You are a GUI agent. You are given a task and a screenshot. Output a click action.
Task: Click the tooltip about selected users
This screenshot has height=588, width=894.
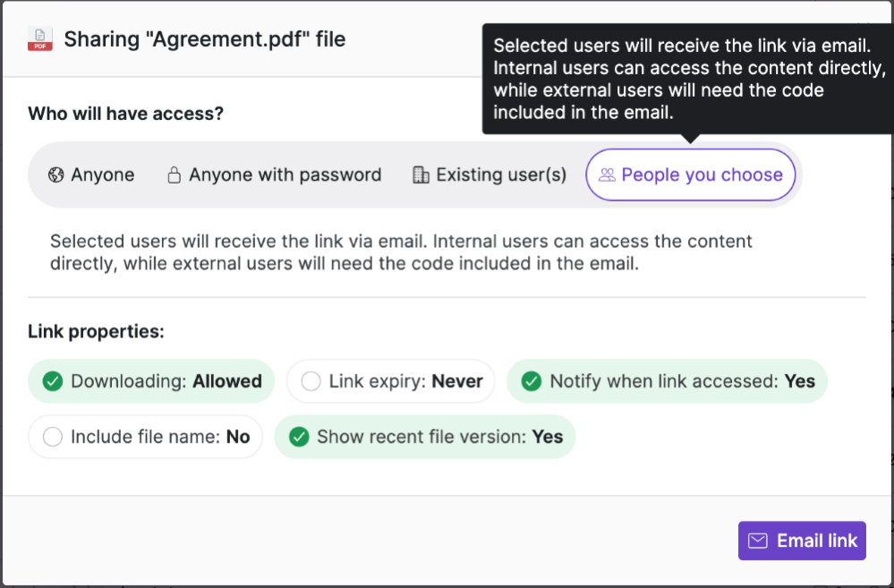(x=687, y=79)
